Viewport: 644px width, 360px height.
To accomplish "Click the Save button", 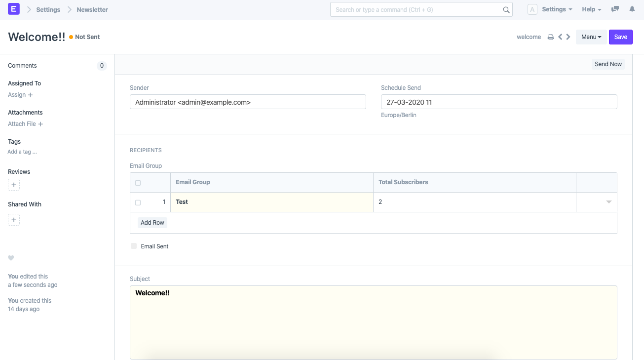I will [x=621, y=37].
